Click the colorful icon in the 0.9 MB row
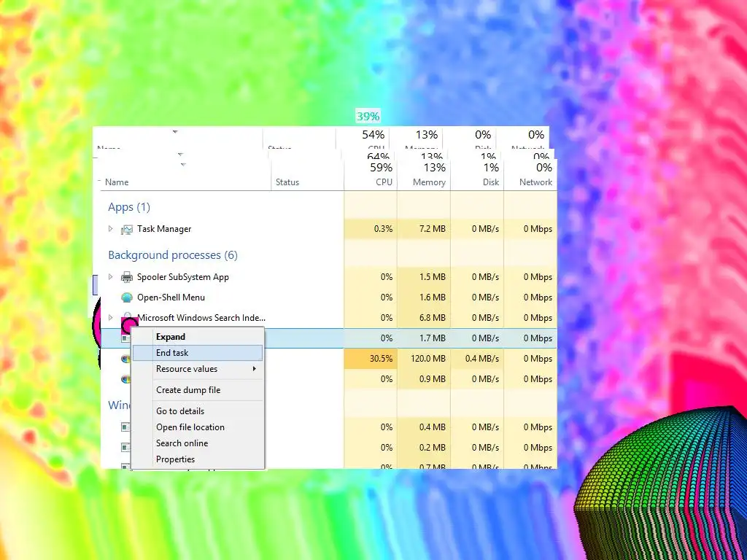Image resolution: width=747 pixels, height=560 pixels. click(125, 379)
